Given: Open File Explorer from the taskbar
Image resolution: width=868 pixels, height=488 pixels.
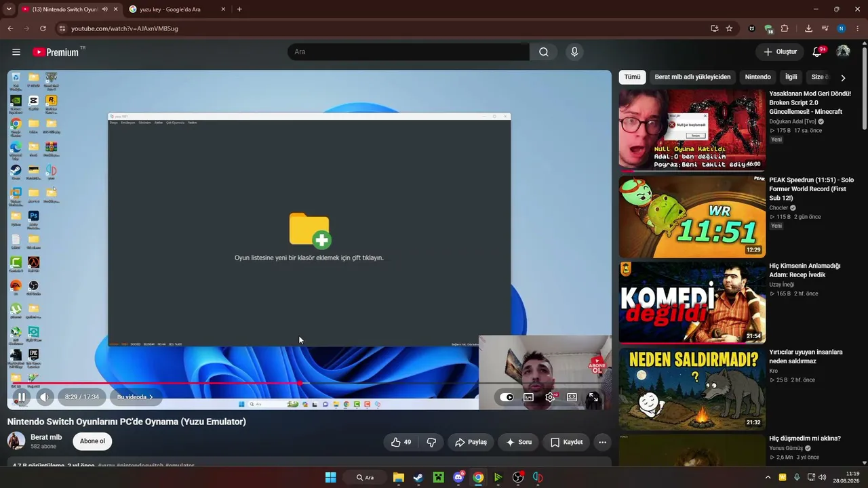Looking at the screenshot, I should point(399,477).
